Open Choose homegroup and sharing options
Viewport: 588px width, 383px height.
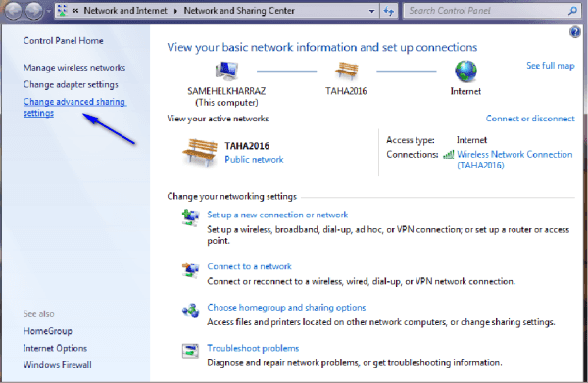[286, 308]
